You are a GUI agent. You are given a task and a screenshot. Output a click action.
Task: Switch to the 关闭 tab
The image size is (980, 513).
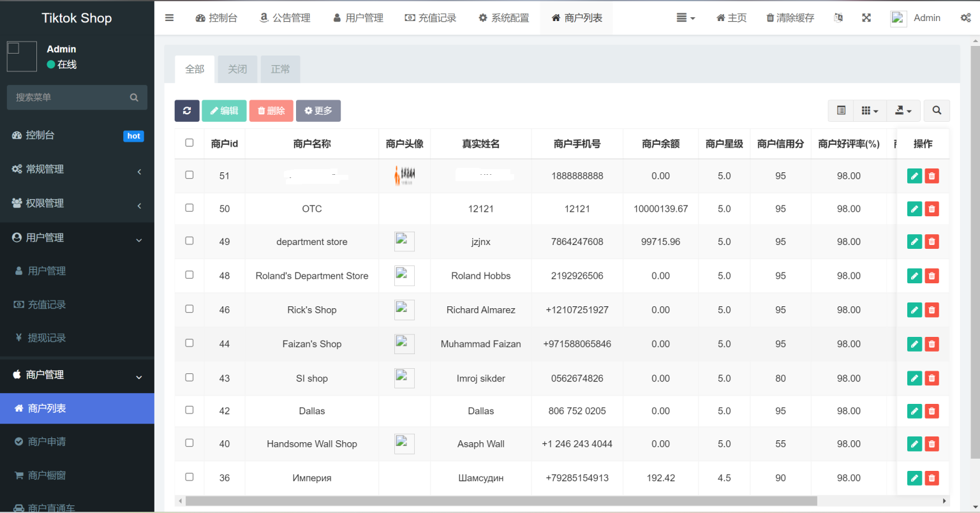(237, 70)
